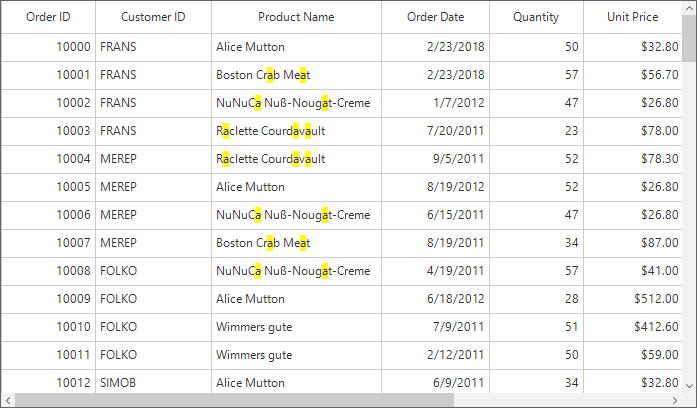Select the Order ID 10010 cell

(x=48, y=327)
